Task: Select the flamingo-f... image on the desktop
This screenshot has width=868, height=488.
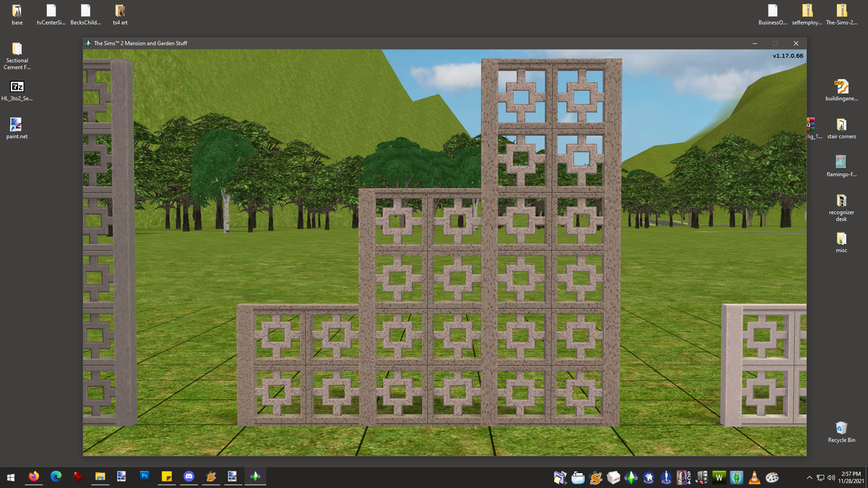Action: [x=842, y=167]
